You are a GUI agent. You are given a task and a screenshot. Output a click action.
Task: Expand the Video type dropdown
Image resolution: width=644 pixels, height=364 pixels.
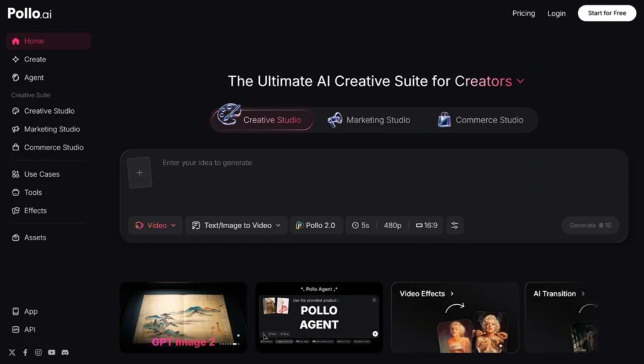pos(155,225)
